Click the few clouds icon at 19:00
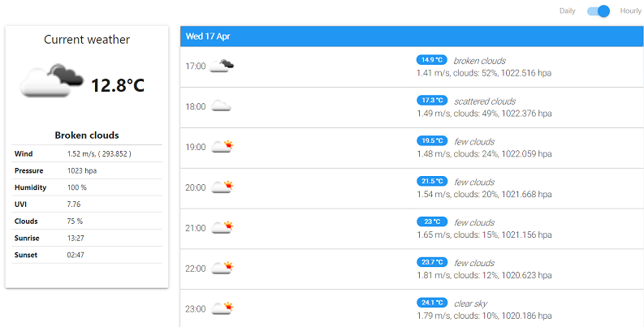The height and width of the screenshot is (327, 644). tap(222, 147)
